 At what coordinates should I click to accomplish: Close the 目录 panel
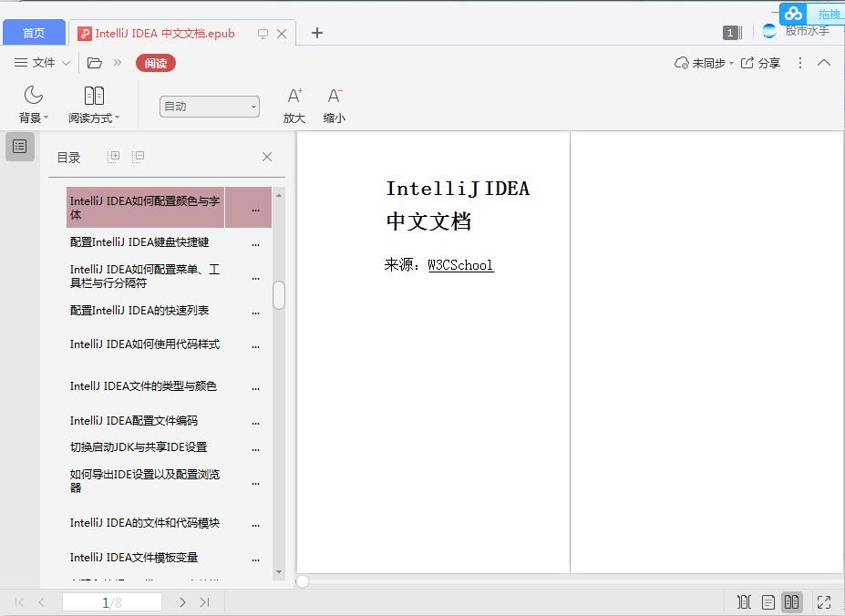coord(267,157)
